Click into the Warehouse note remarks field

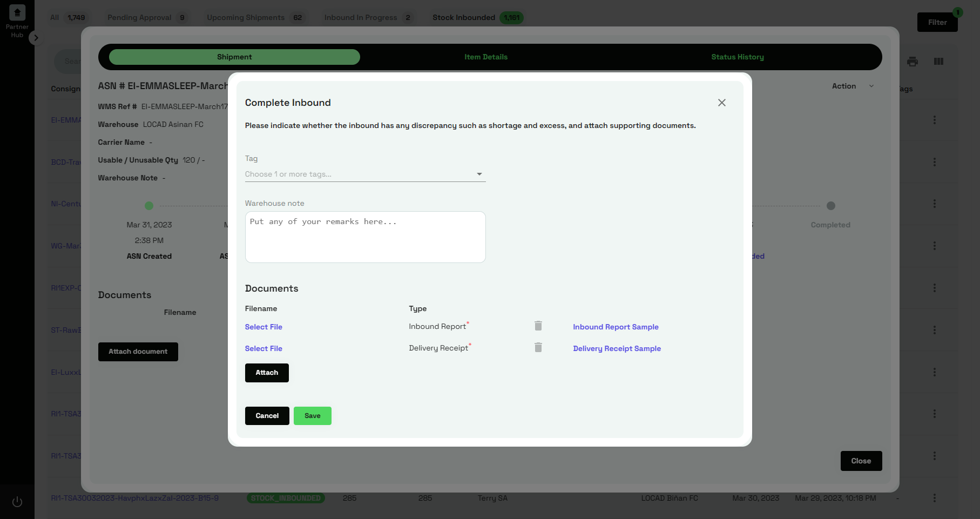(365, 237)
